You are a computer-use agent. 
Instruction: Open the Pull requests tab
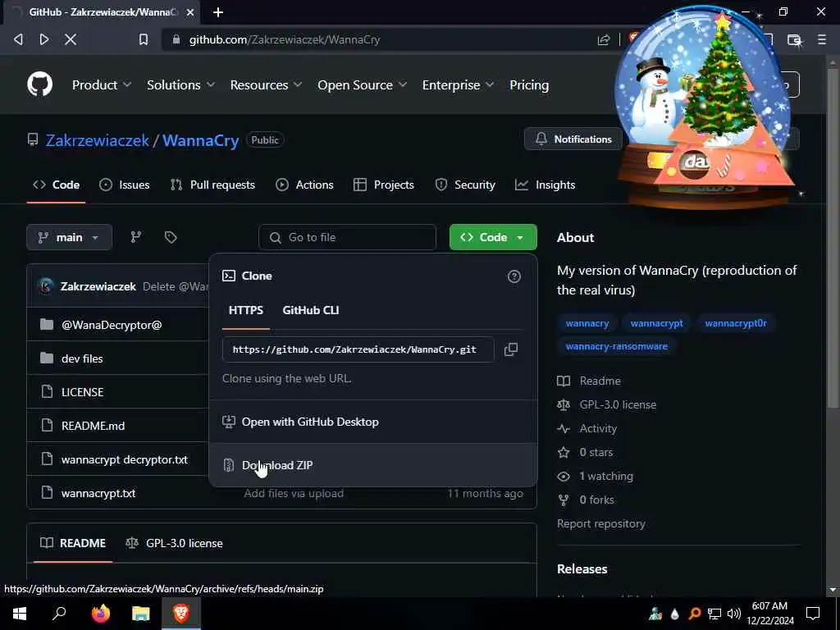[212, 185]
